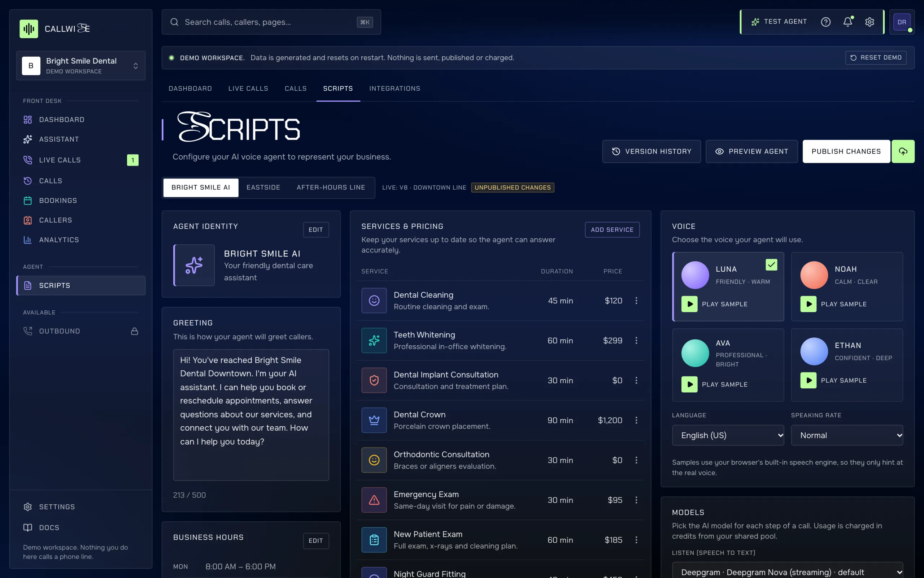Image resolution: width=924 pixels, height=578 pixels.
Task: Select the Ethan voice card
Action: [x=847, y=365]
